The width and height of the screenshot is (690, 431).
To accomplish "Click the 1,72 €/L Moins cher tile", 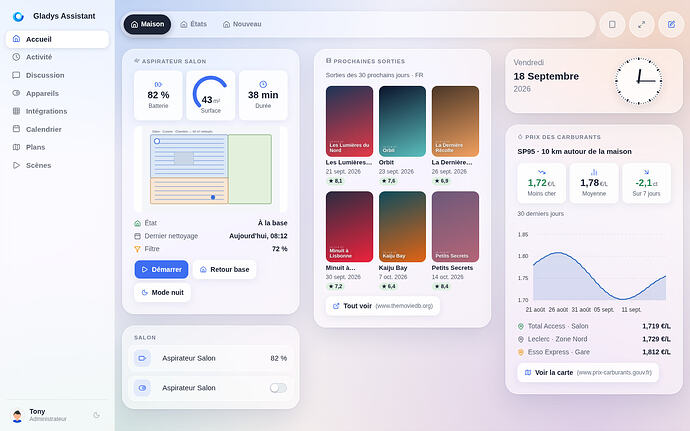I will [x=541, y=183].
